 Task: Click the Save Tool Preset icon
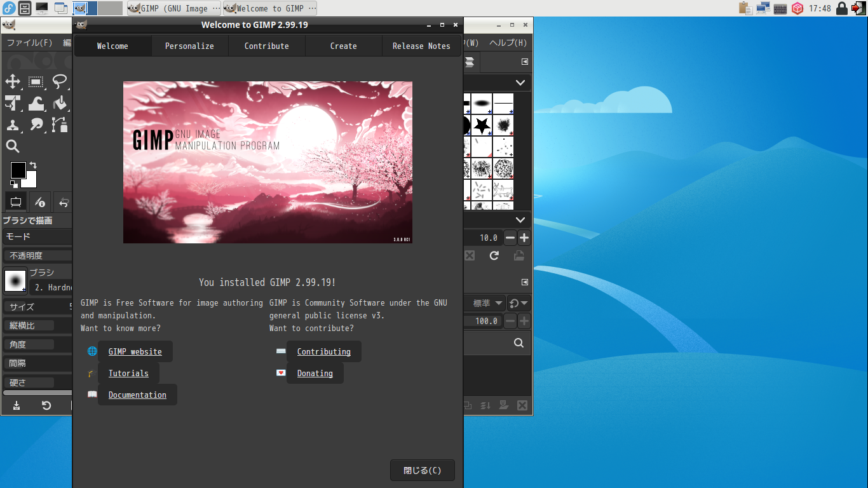pos(17,405)
